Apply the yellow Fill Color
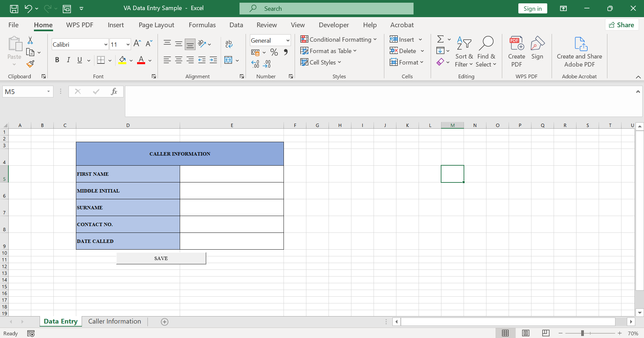The height and width of the screenshot is (338, 644). tap(122, 60)
